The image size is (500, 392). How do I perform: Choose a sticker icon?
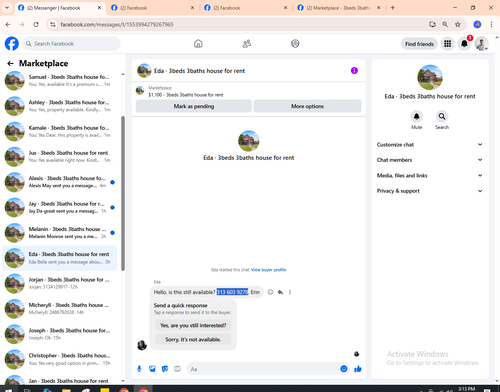click(x=165, y=369)
